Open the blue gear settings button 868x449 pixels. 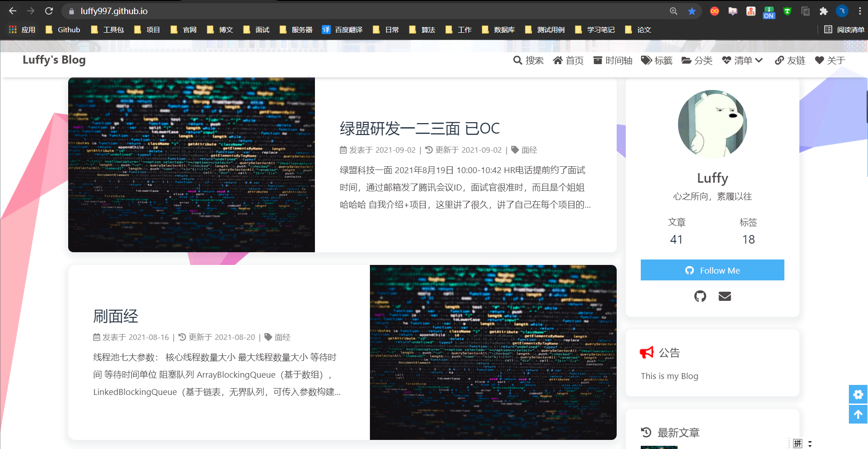pos(858,394)
